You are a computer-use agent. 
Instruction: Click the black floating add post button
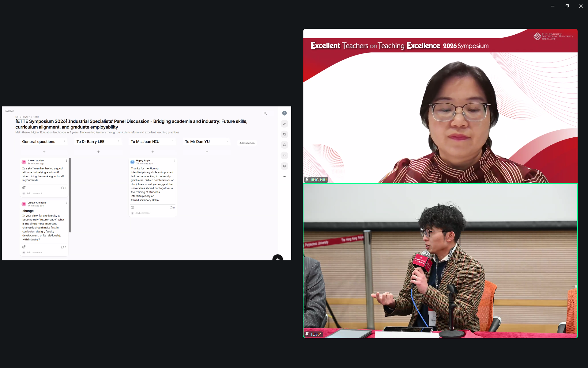click(277, 259)
